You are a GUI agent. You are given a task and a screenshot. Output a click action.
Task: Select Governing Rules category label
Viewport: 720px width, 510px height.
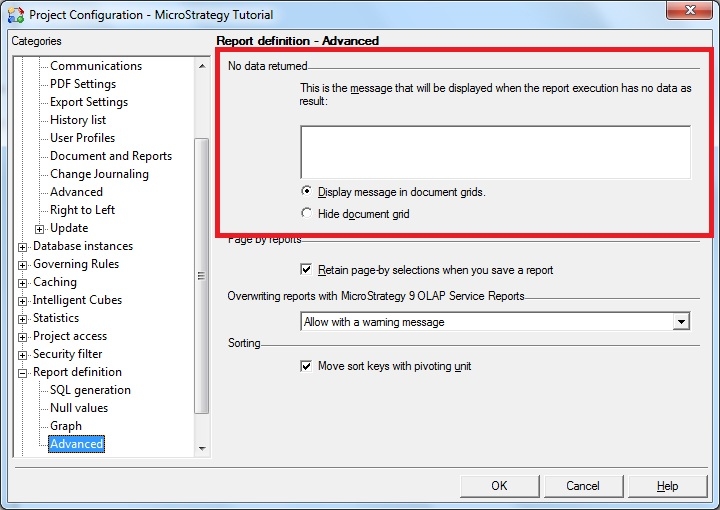tap(76, 264)
